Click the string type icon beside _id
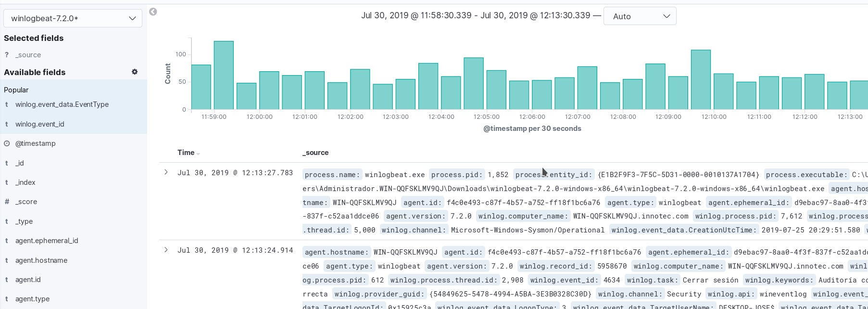The width and height of the screenshot is (868, 309). point(7,163)
